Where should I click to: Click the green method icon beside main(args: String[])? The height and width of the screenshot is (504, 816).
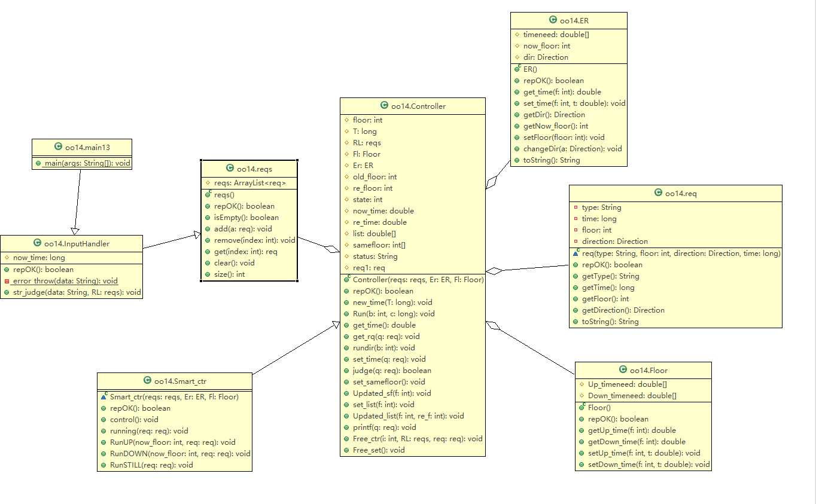(38, 163)
